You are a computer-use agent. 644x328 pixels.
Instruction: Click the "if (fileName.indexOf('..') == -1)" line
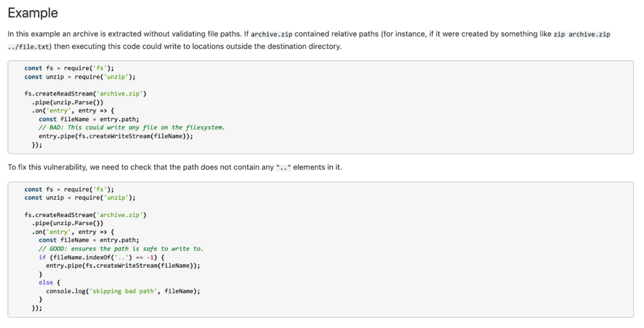(101, 257)
